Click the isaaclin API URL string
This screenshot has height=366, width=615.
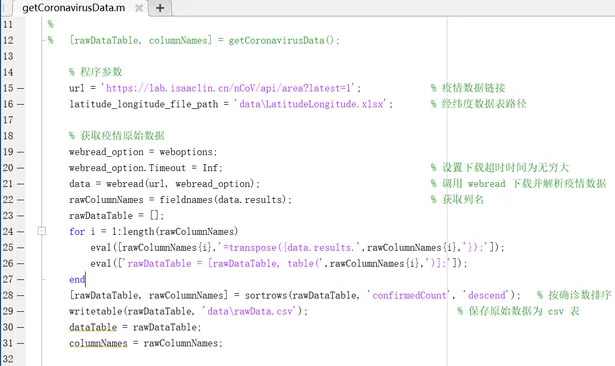229,88
